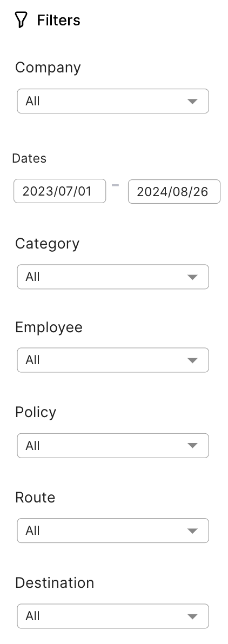
Task: Click the end date field 2024/08/26
Action: pyautogui.click(x=174, y=191)
